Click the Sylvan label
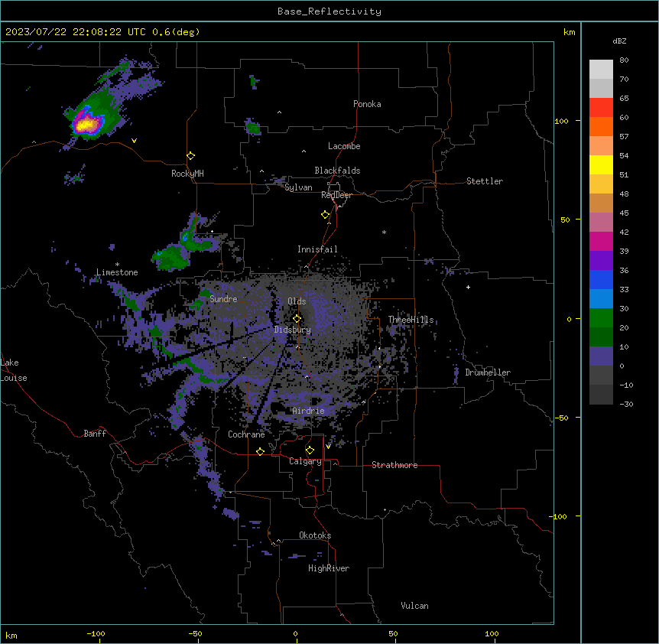The height and width of the screenshot is (644, 659). click(x=298, y=187)
